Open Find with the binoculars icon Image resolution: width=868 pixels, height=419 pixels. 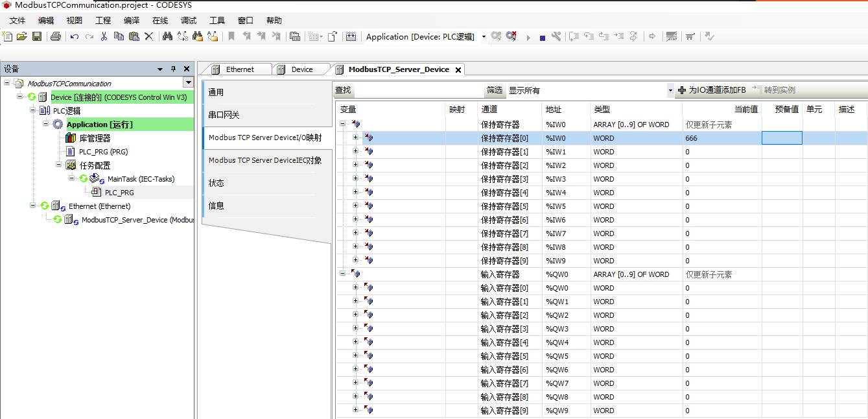click(x=167, y=36)
